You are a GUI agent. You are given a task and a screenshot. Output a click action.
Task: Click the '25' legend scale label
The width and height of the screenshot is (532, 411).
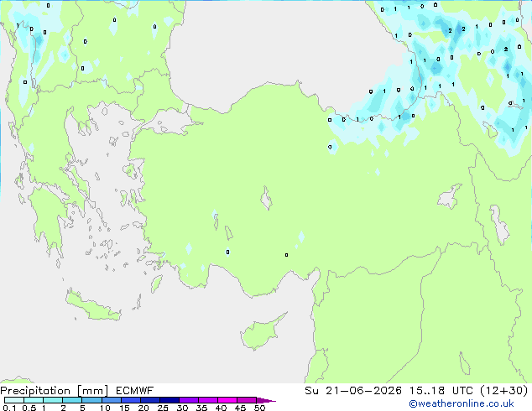coord(163,408)
